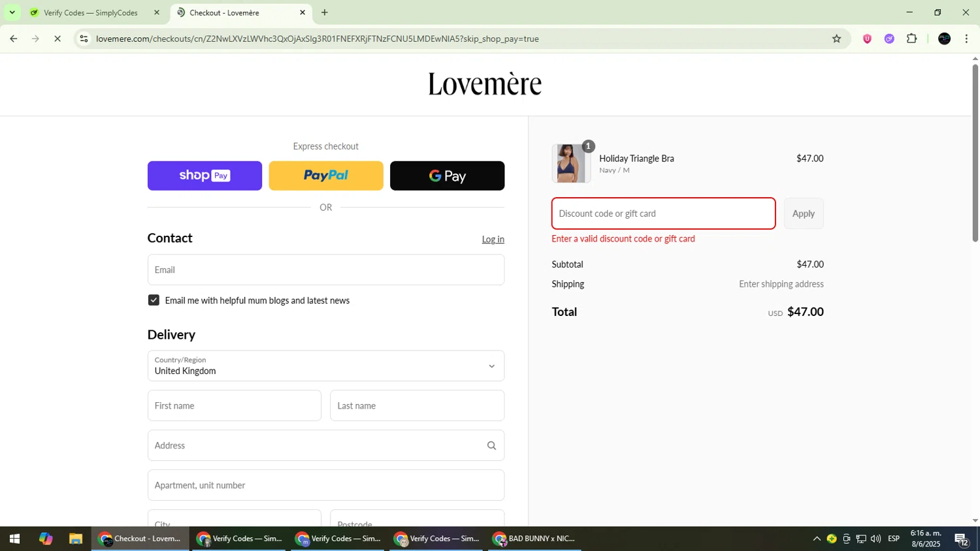Open the Meet Now tray icon
This screenshot has height=551, width=980.
click(846, 539)
